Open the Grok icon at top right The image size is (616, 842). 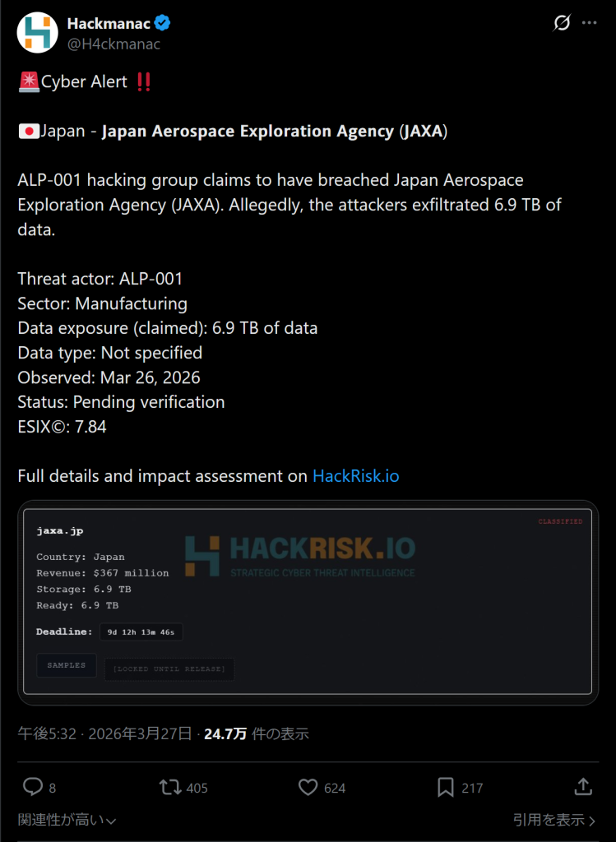(x=562, y=23)
